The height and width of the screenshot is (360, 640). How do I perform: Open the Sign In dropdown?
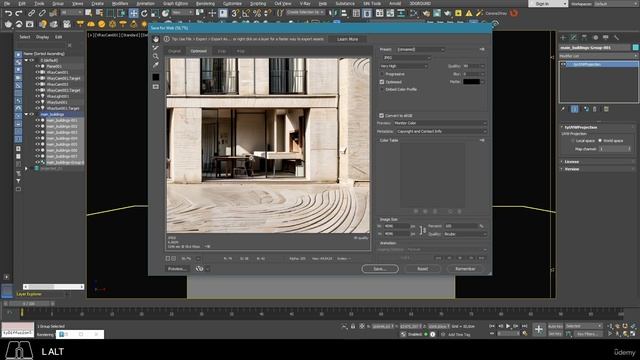[x=548, y=4]
